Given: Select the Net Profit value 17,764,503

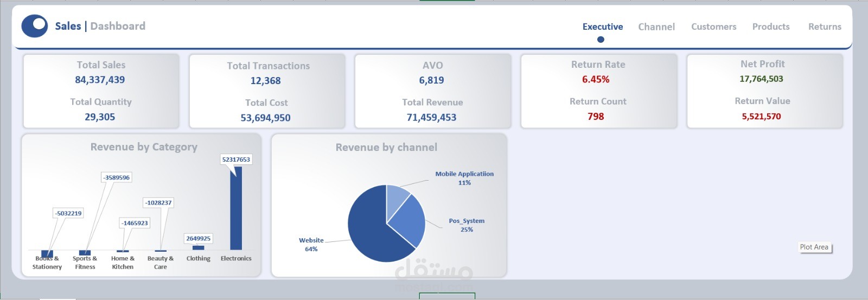Looking at the screenshot, I should pos(761,79).
